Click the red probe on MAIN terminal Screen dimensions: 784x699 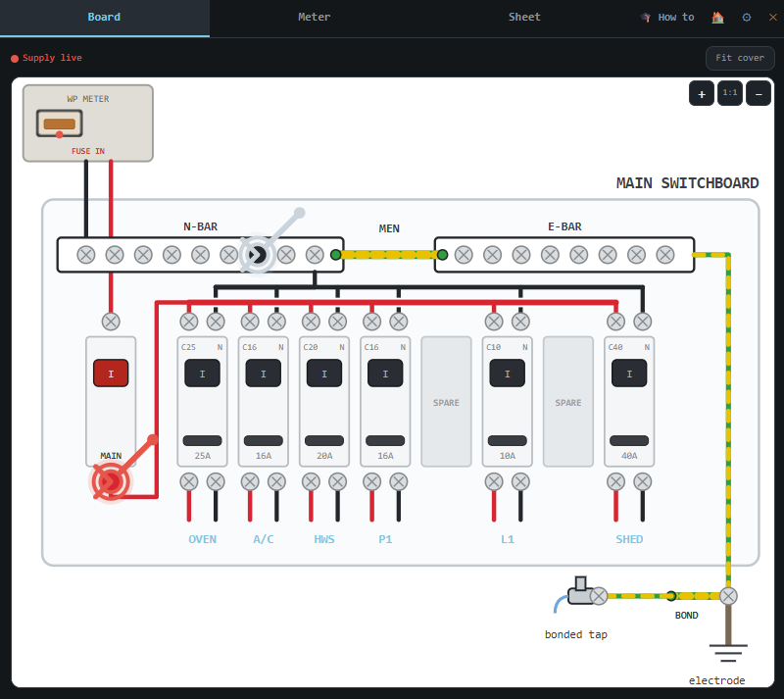(x=110, y=481)
